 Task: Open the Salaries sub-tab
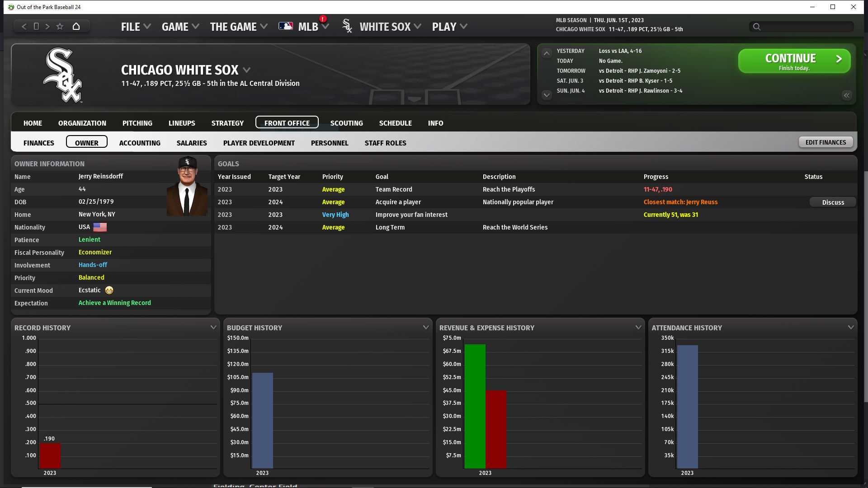click(192, 143)
